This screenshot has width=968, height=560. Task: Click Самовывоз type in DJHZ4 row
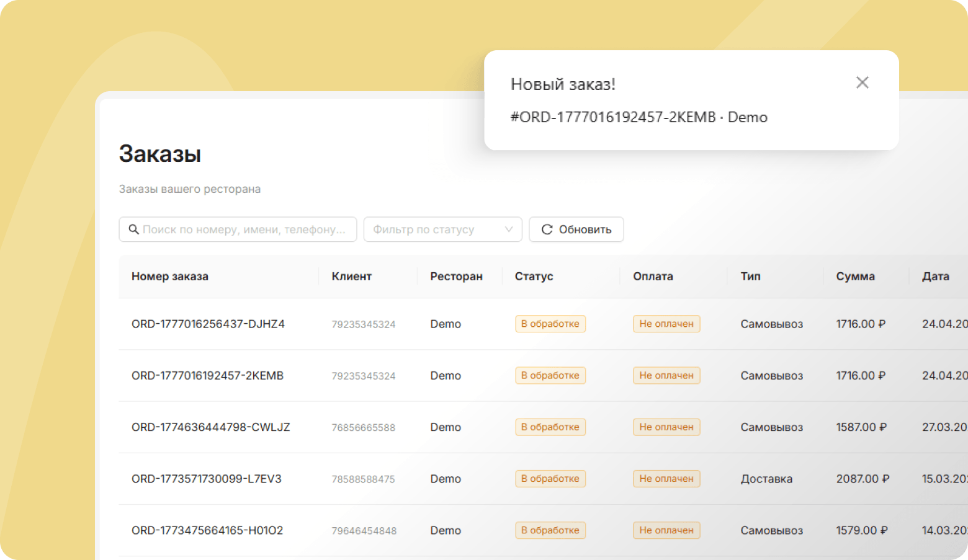772,324
